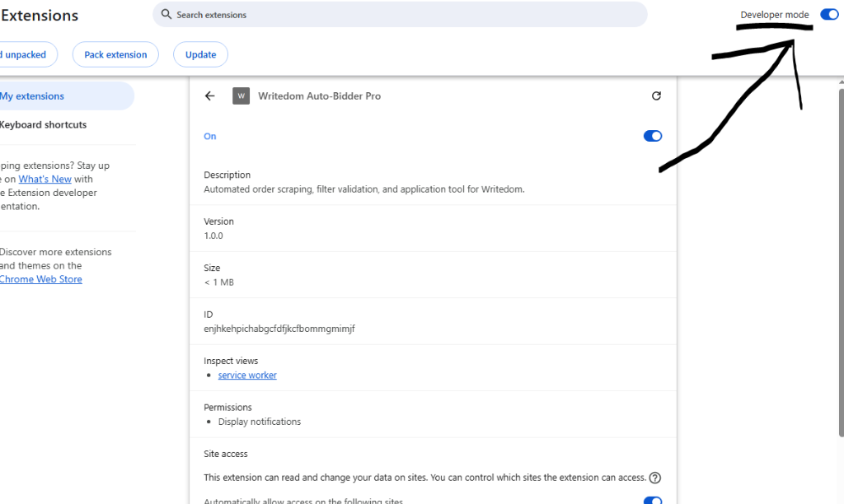Viewport: 844px width, 504px height.
Task: Click the version value 1.0.0
Action: tap(213, 236)
